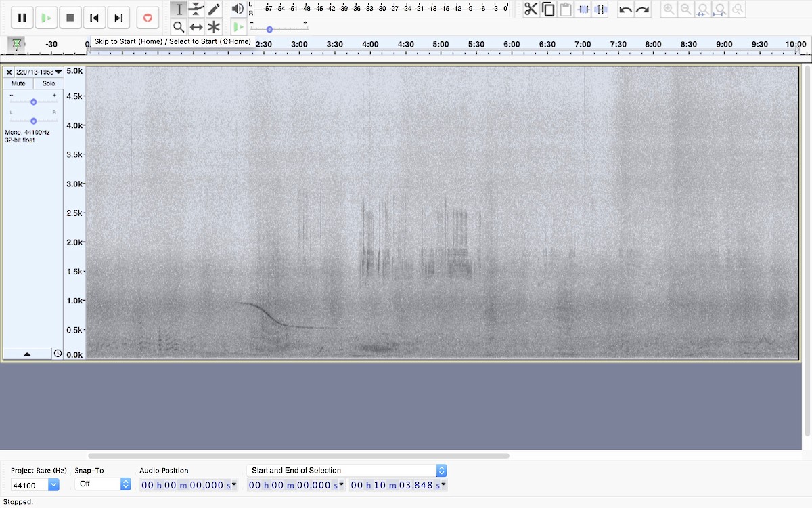The image size is (812, 508).
Task: Mute the 220713-1958 track
Action: 18,83
